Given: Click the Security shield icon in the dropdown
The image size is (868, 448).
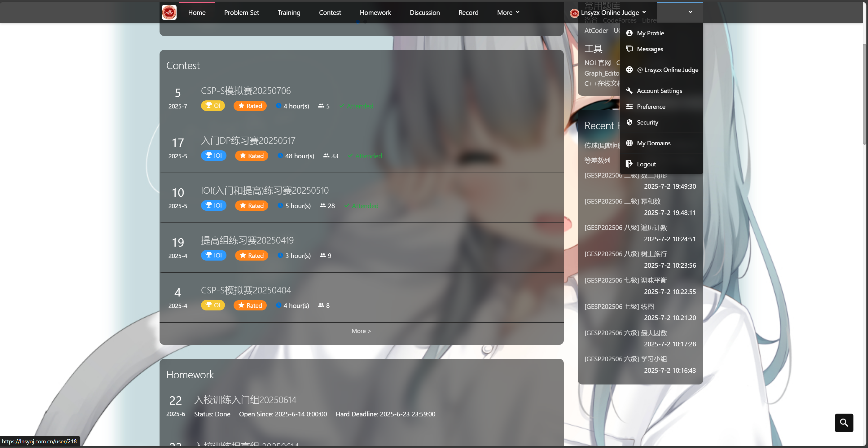Looking at the screenshot, I should 629,122.
